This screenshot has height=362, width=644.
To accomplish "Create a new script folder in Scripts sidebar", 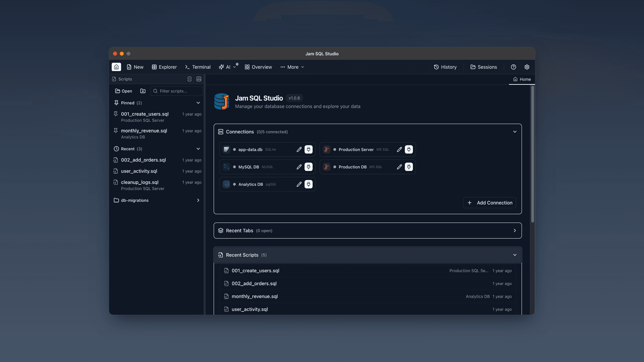I will [143, 91].
